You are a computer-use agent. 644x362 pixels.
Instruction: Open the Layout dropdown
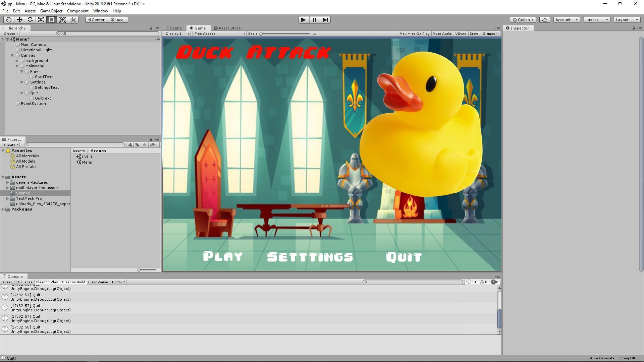coord(627,20)
